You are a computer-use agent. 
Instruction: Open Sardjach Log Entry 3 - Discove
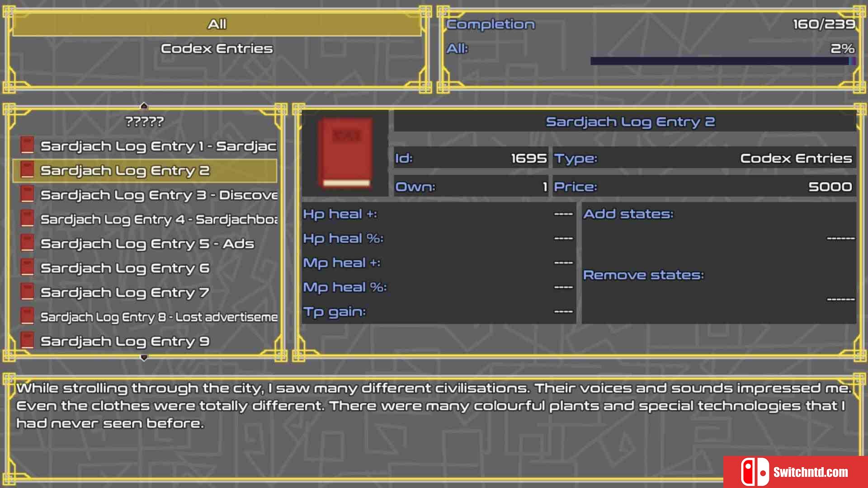[x=145, y=195]
